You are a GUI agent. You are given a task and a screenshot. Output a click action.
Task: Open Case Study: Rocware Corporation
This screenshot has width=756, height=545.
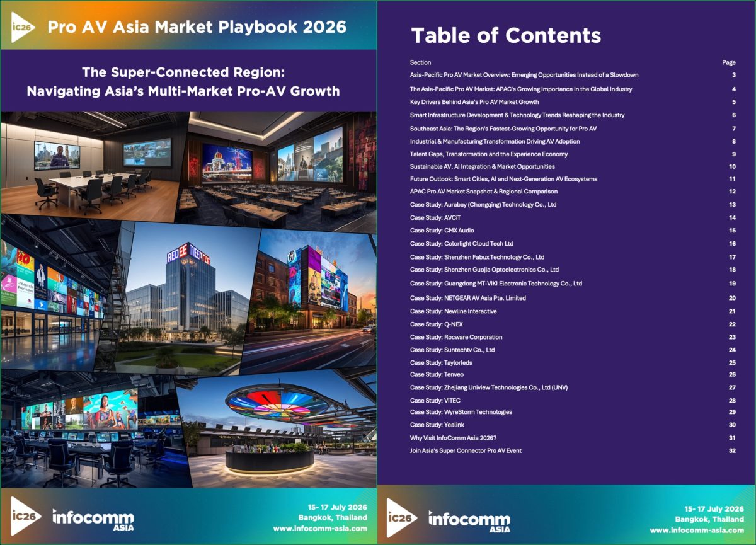coord(456,337)
